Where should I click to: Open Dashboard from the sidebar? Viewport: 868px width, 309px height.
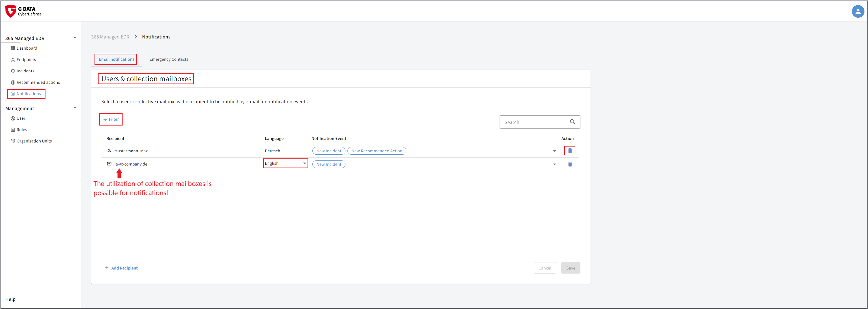coord(27,48)
